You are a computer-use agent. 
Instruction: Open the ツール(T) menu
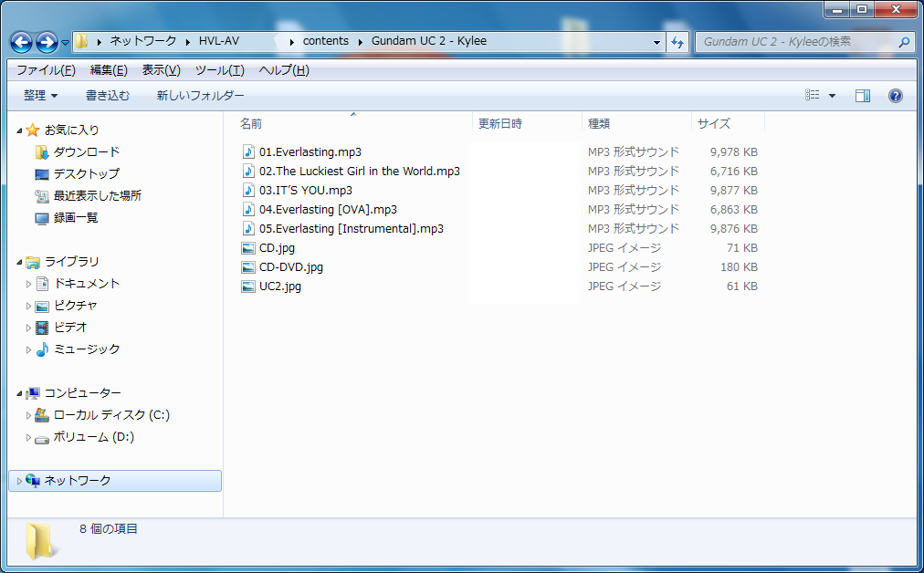click(x=219, y=70)
